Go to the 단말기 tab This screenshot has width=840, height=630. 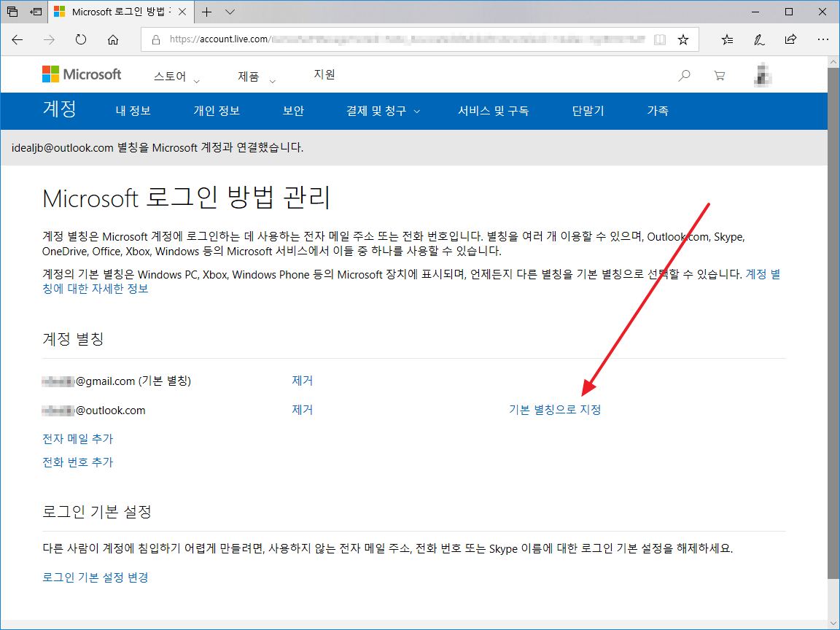point(588,111)
